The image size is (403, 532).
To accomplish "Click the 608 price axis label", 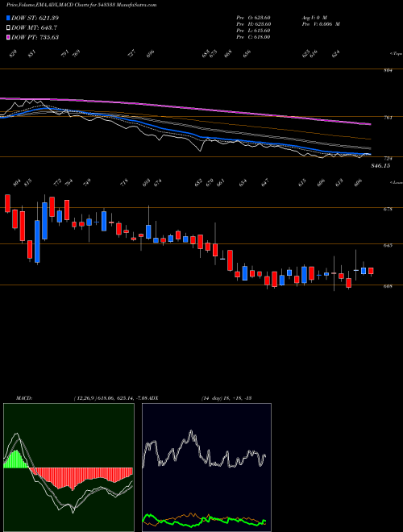I will pyautogui.click(x=388, y=286).
